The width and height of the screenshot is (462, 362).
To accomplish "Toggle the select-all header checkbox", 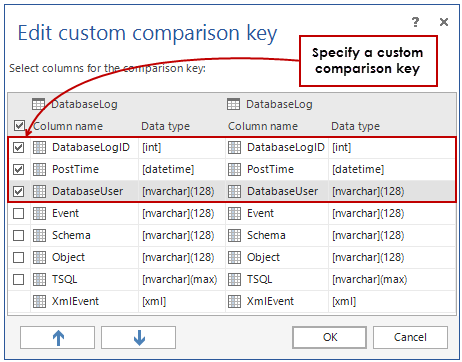I will click(19, 126).
